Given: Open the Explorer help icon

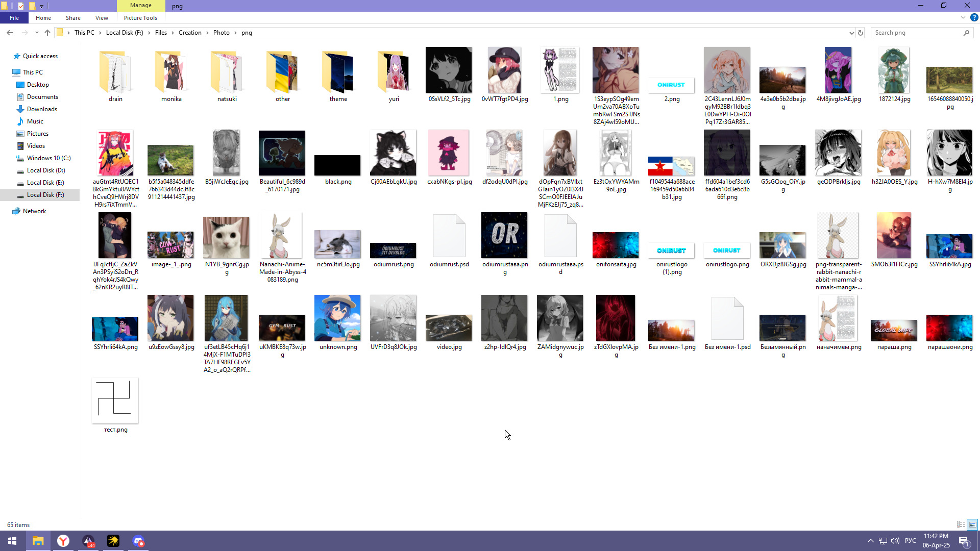Looking at the screenshot, I should (x=974, y=17).
